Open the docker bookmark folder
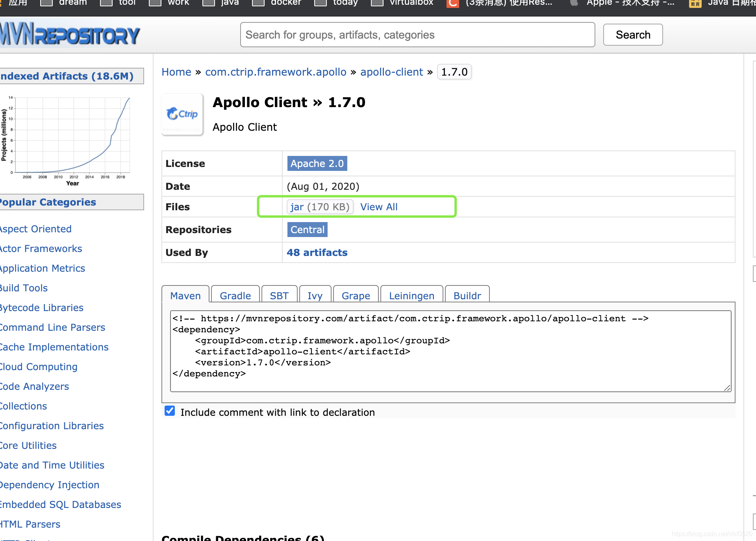756x541 pixels. point(277,3)
